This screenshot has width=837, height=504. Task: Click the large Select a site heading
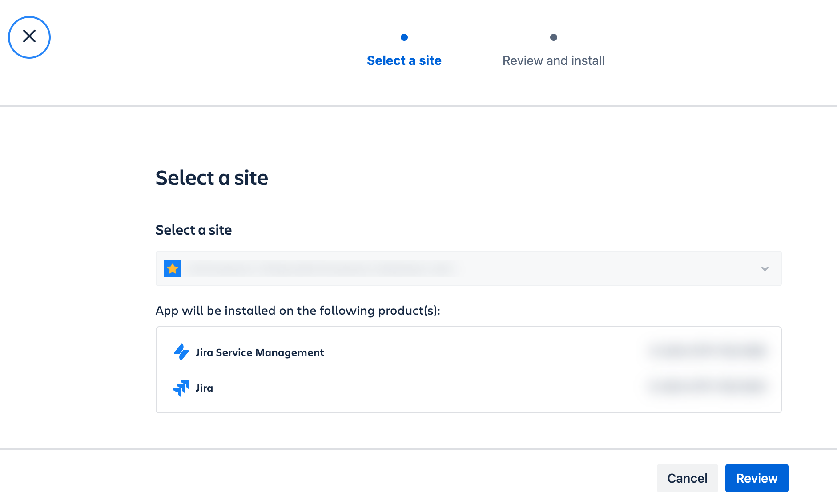[212, 178]
